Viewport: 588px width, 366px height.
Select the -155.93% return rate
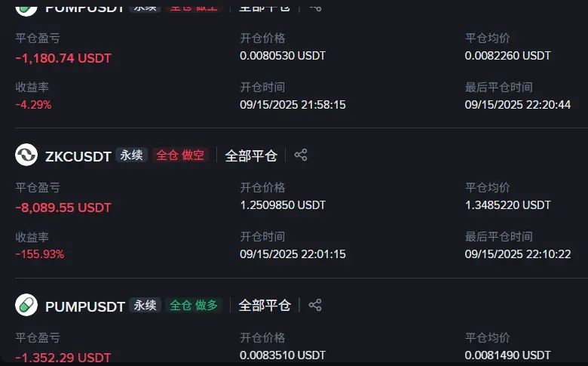[40, 254]
